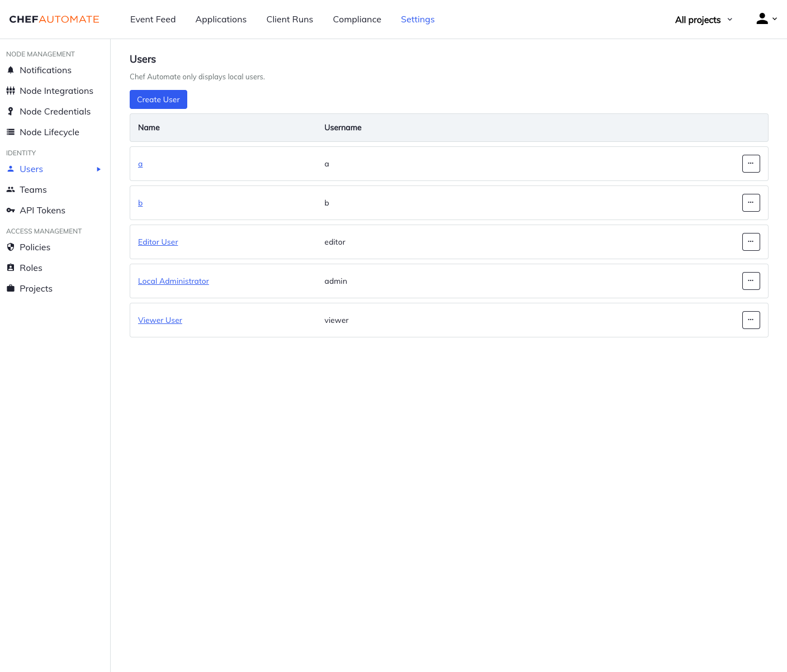Go to Node Credentials
Screen dimensions: 787x672
click(x=55, y=111)
